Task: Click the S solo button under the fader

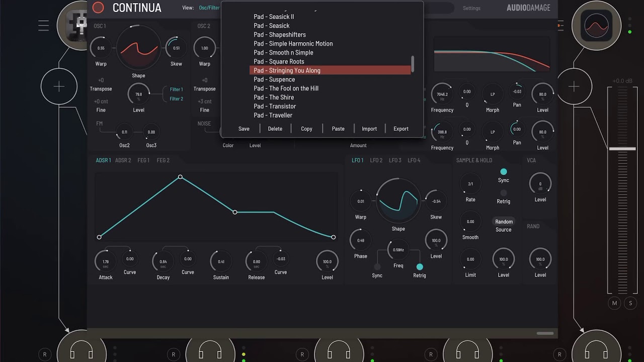Action: point(630,303)
